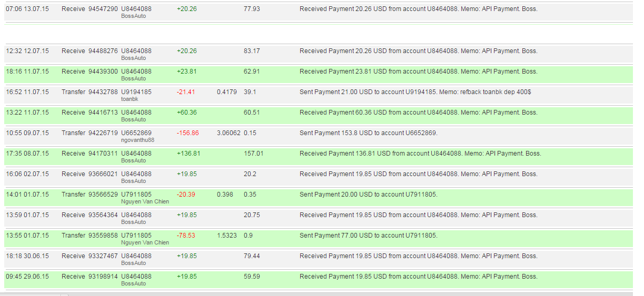Select batch number 93566529
The width and height of the screenshot is (644, 296).
[103, 195]
